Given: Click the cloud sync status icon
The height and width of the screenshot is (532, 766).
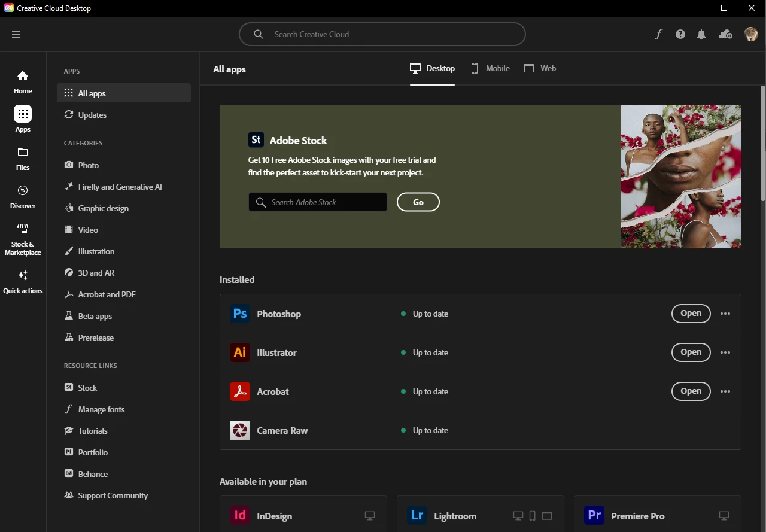Looking at the screenshot, I should tap(725, 34).
